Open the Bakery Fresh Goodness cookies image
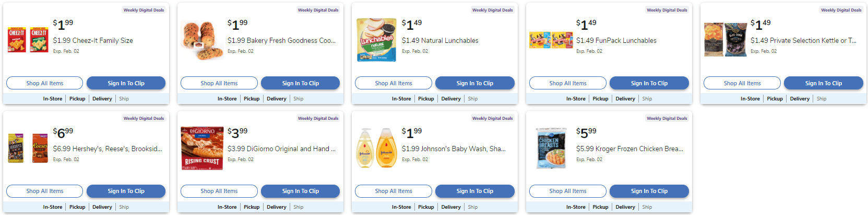 tap(201, 40)
